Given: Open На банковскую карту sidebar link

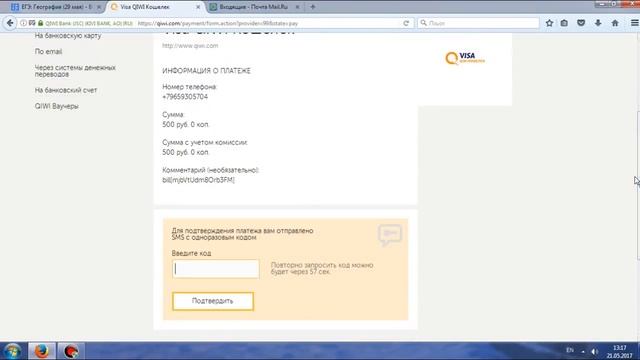Looking at the screenshot, I should coord(68,36).
